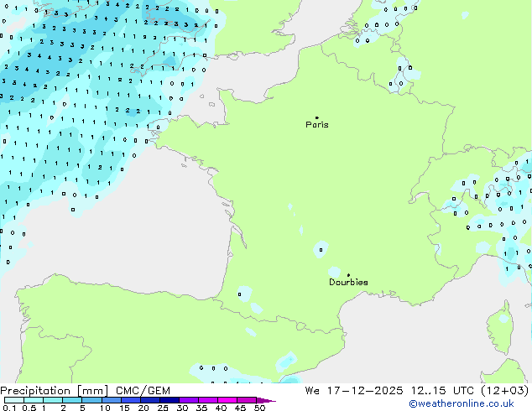The height and width of the screenshot is (411, 532).
Task: Pick the 20–25 mm legend color swatch
Action: (x=150, y=400)
